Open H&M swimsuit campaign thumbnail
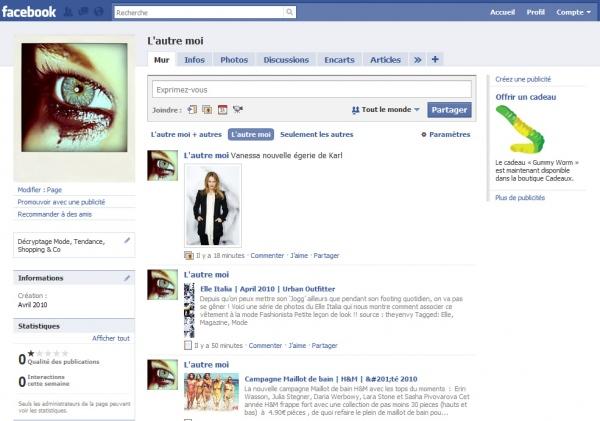600x421 pixels. point(211,392)
